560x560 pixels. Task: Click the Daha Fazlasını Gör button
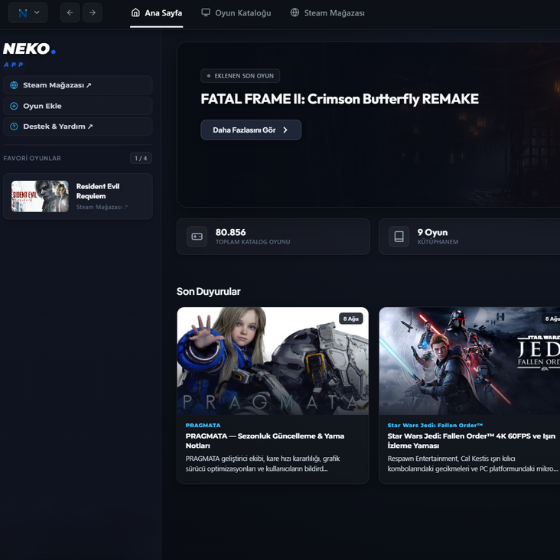(x=251, y=130)
